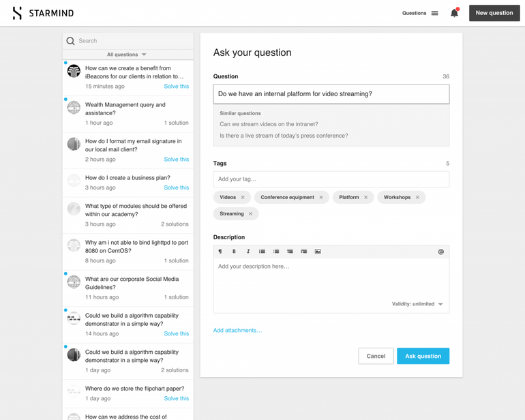
Task: Click the Ask question button
Action: [x=423, y=356]
